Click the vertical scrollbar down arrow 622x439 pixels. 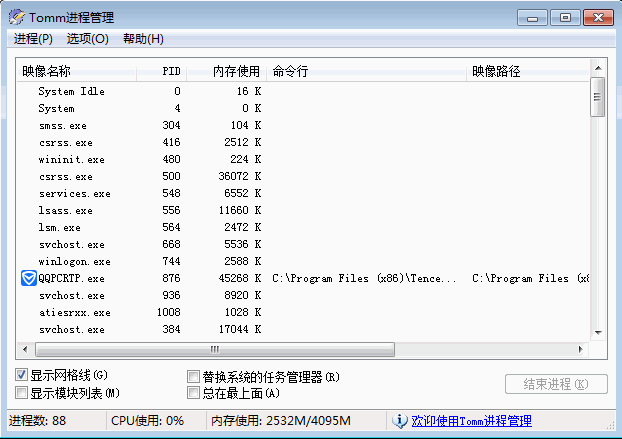pyautogui.click(x=598, y=332)
